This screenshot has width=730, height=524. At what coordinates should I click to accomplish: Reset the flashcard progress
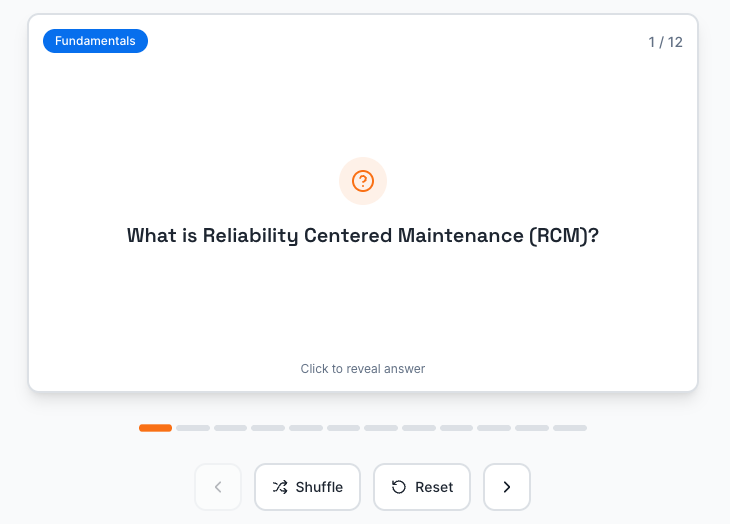coord(422,487)
